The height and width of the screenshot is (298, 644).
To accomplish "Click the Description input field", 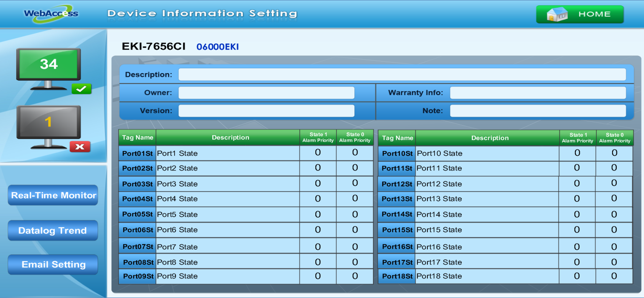I will click(402, 74).
